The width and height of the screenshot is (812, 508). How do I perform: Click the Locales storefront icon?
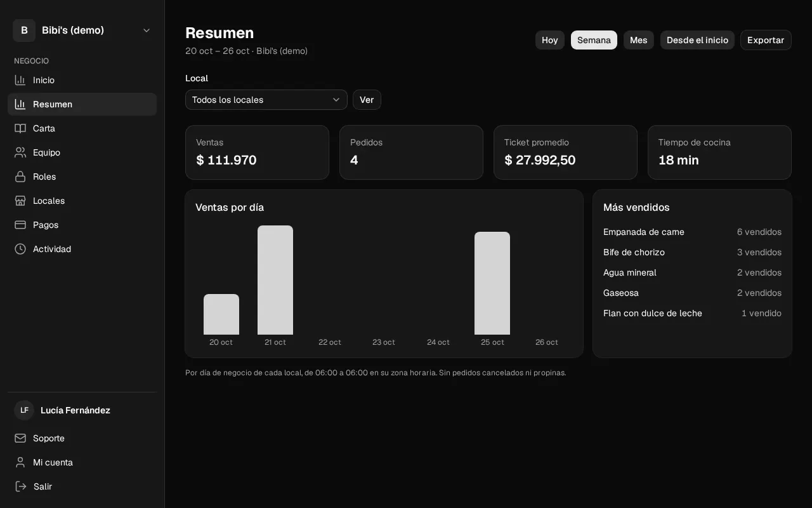click(20, 201)
